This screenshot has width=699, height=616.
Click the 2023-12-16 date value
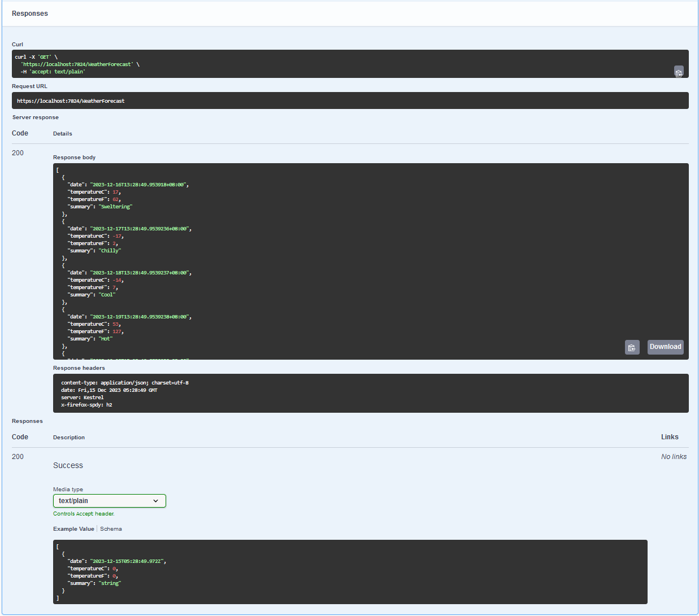[138, 185]
